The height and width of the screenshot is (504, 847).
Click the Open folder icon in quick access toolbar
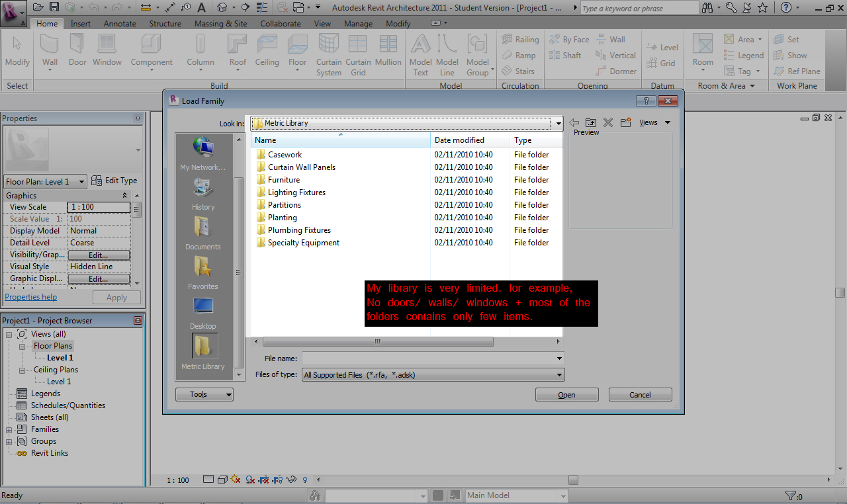click(x=38, y=7)
